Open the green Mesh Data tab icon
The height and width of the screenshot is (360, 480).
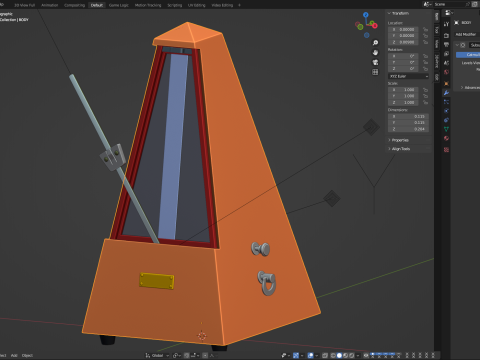(446, 129)
